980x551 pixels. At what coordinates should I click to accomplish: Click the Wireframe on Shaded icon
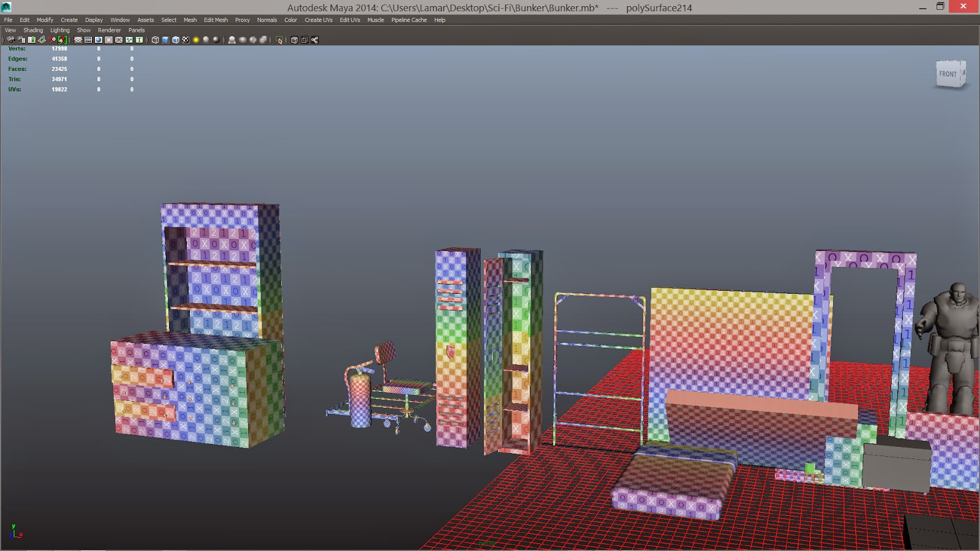pyautogui.click(x=176, y=40)
